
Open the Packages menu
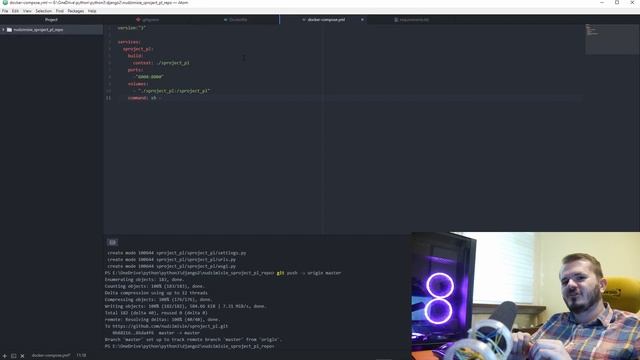(x=76, y=11)
